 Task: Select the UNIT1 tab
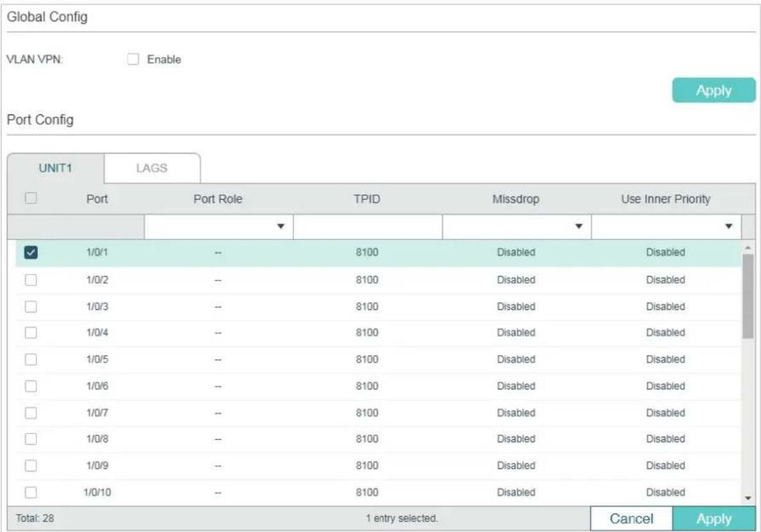tap(55, 168)
